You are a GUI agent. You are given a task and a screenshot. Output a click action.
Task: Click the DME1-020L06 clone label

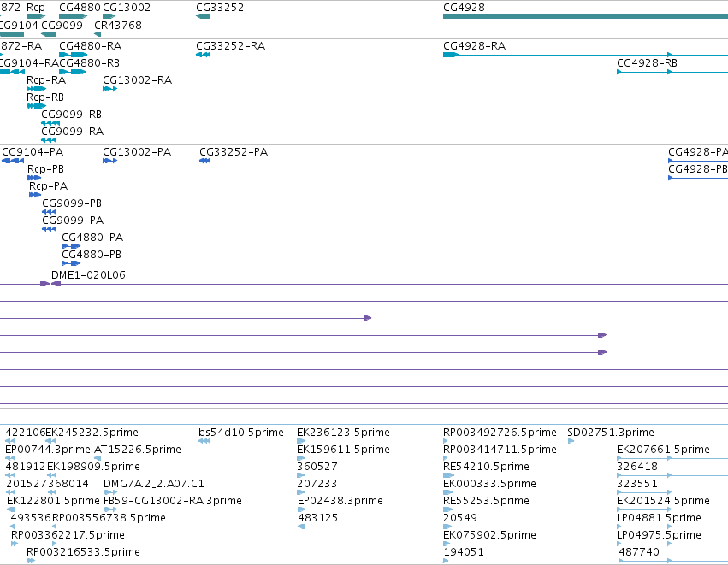[x=88, y=275]
